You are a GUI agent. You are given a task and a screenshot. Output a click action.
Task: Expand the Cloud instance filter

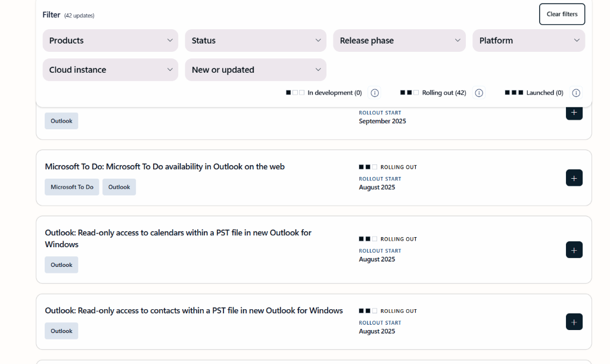(x=110, y=70)
